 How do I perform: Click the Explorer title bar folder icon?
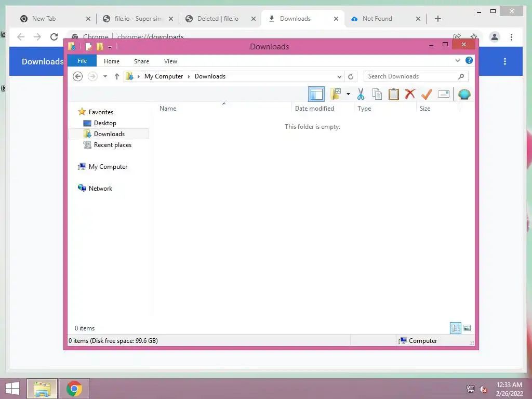[72, 46]
